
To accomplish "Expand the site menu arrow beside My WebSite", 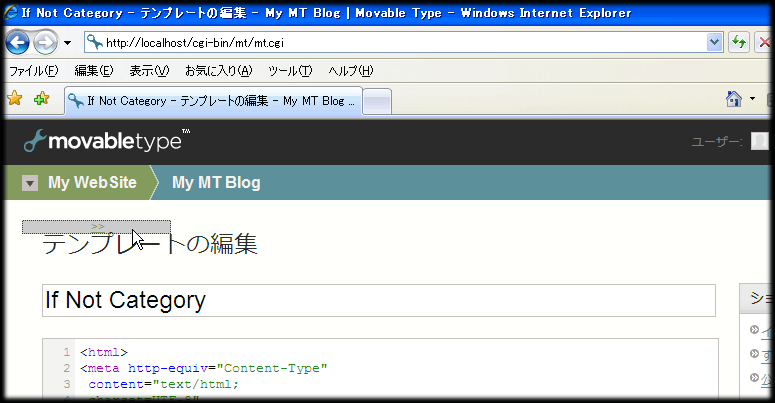I will pyautogui.click(x=30, y=183).
